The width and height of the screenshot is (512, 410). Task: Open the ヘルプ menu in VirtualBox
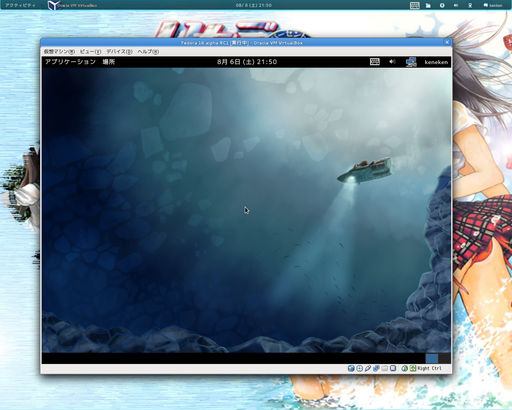(148, 51)
